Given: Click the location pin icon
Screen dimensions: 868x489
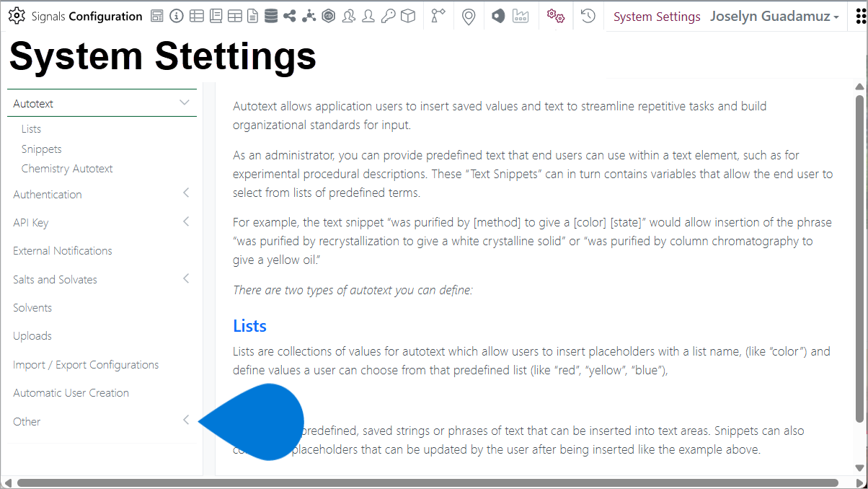Looking at the screenshot, I should click(x=469, y=16).
